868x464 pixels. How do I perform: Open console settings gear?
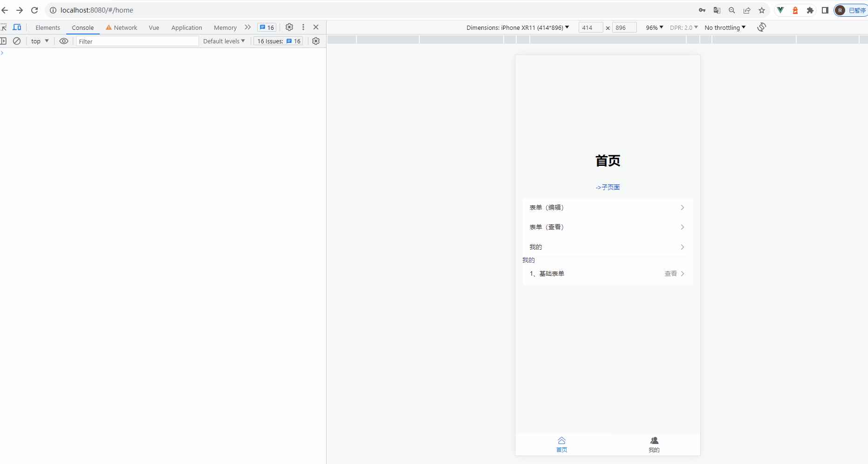click(x=316, y=41)
